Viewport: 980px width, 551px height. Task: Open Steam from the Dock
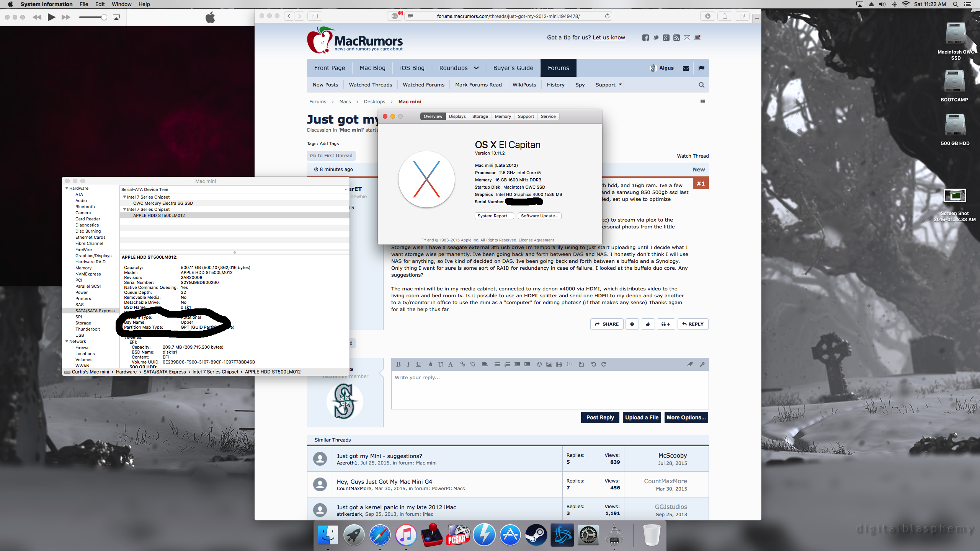pyautogui.click(x=536, y=535)
